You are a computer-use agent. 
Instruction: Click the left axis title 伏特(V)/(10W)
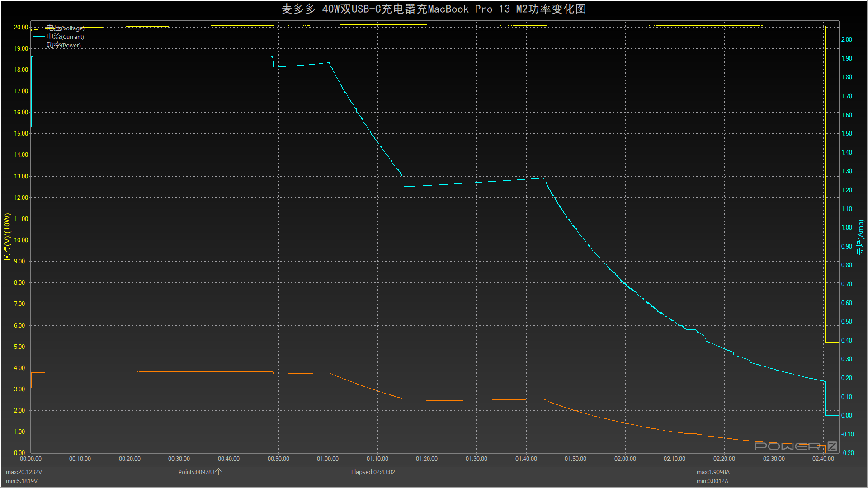pyautogui.click(x=7, y=237)
